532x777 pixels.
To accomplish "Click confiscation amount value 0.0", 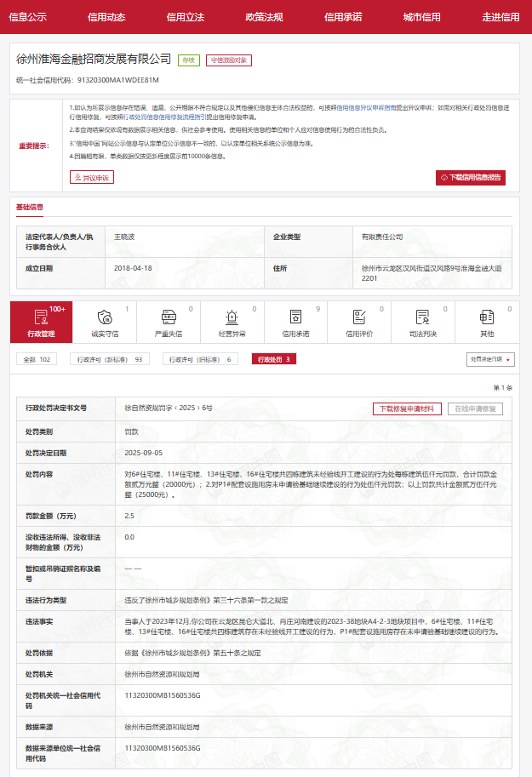I will (x=129, y=537).
